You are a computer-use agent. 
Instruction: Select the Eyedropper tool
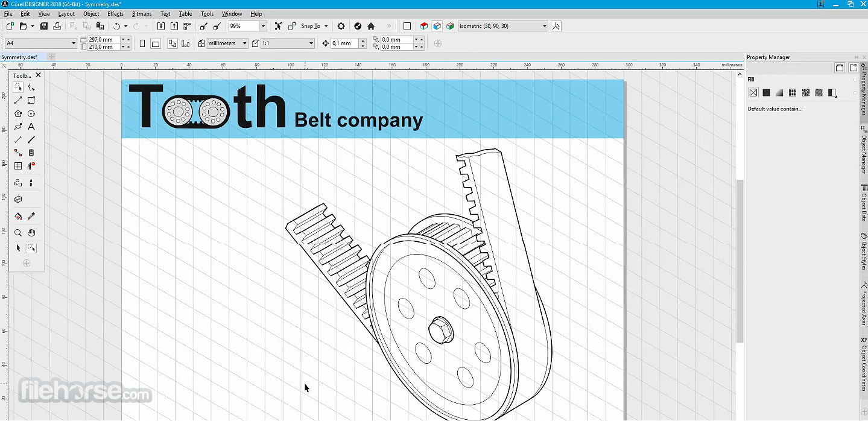[x=31, y=216]
